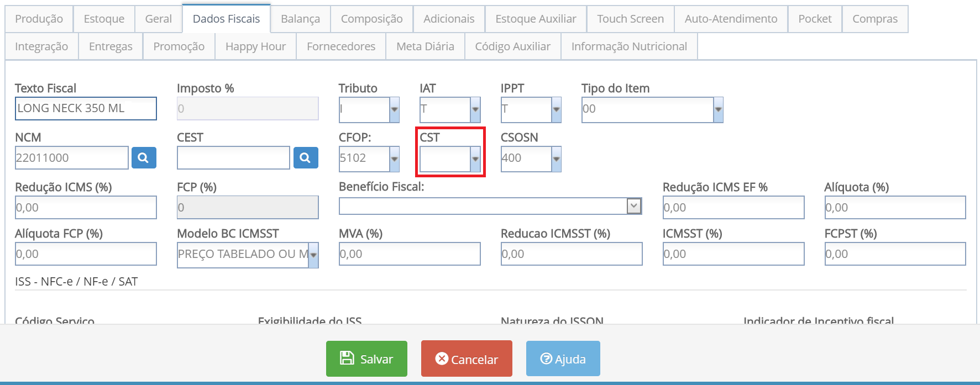This screenshot has height=385, width=980.
Task: Open the Entregas tab
Action: 111,46
